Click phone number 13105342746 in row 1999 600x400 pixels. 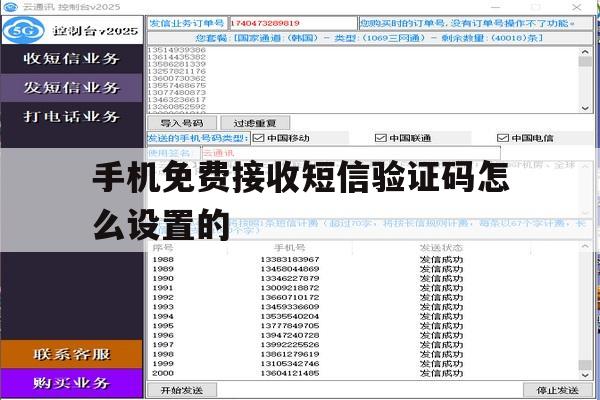(x=290, y=364)
